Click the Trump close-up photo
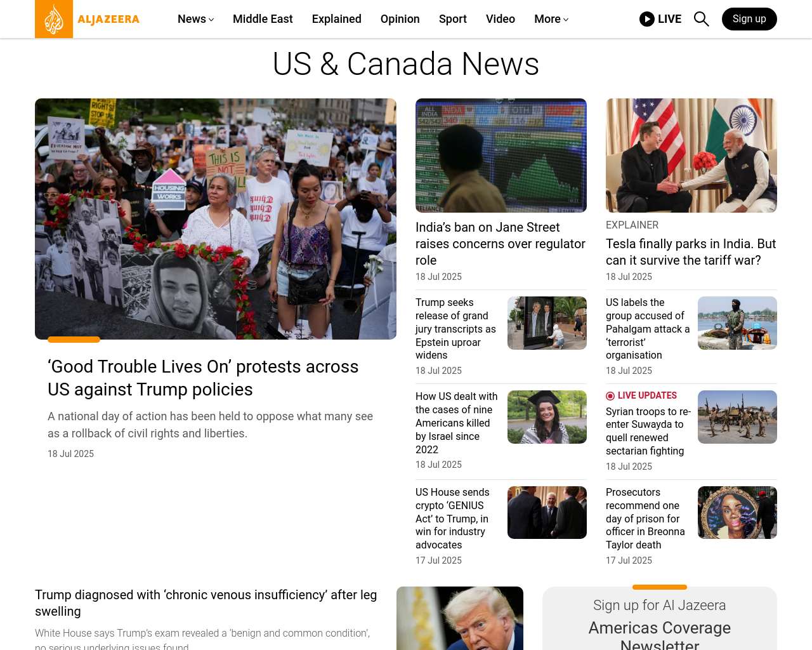The width and height of the screenshot is (812, 650). tap(460, 618)
